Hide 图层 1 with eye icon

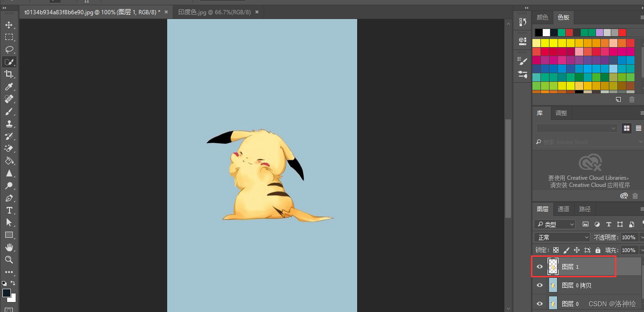(x=540, y=267)
